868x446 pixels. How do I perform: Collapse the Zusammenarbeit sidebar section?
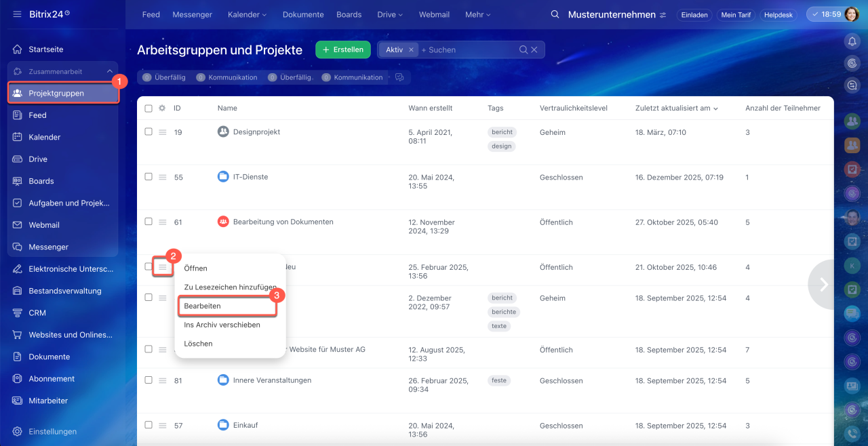pos(110,71)
